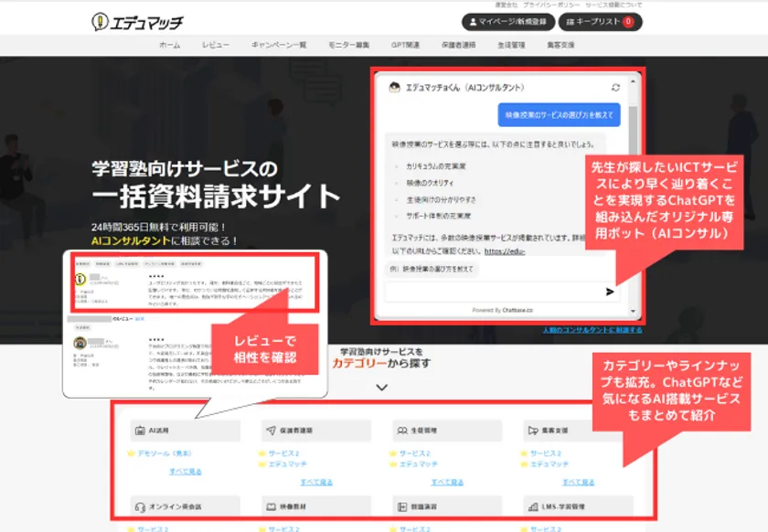The height and width of the screenshot is (532, 768).
Task: Click the chat scrollbar thumb
Action: coord(633,130)
